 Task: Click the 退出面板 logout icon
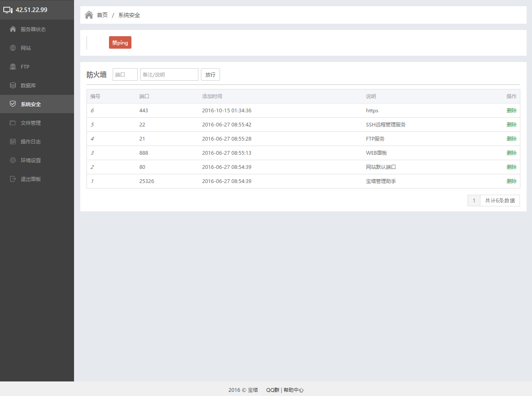(x=12, y=179)
